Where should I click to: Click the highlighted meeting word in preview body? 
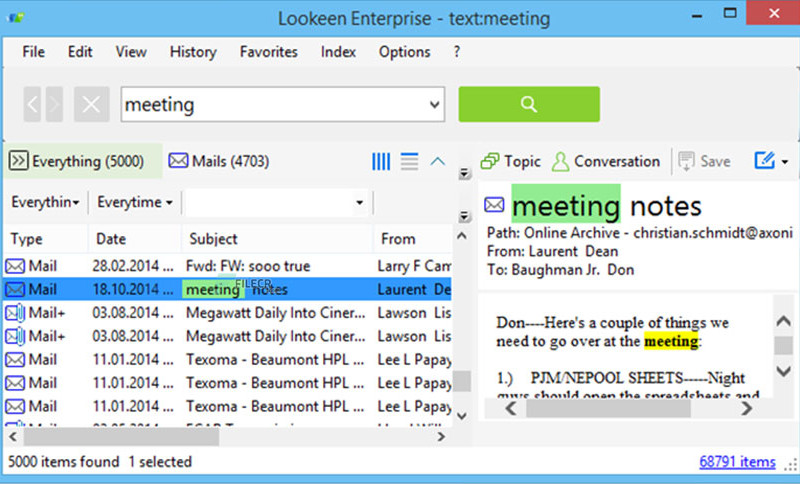point(671,341)
